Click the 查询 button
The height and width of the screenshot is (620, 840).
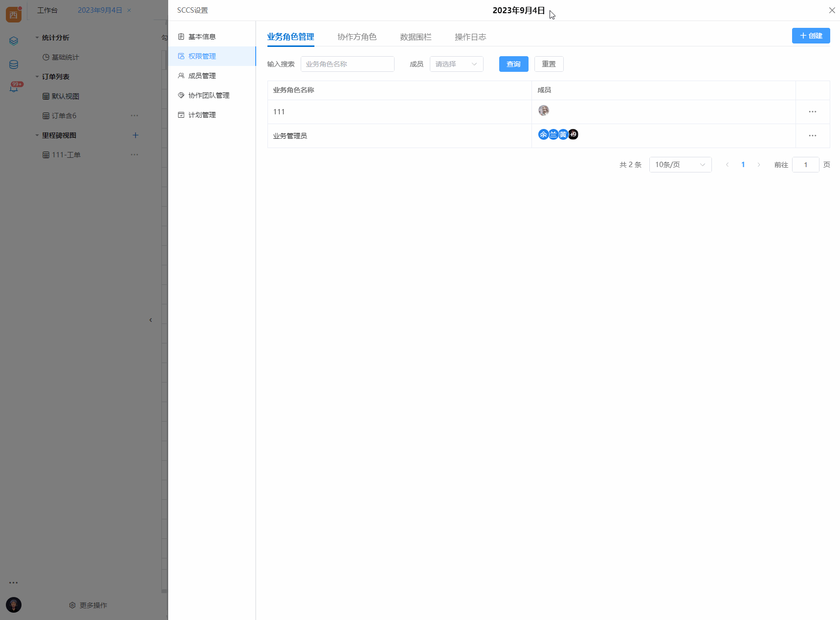pos(513,64)
